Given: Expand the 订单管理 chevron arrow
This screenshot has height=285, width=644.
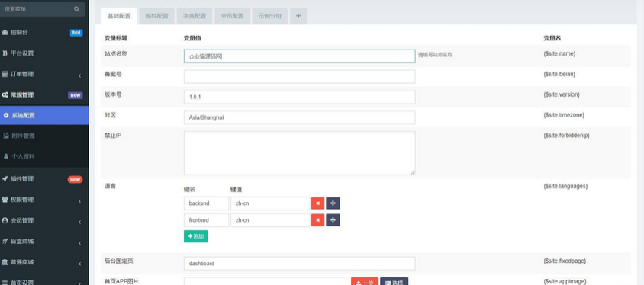Looking at the screenshot, I should [79, 75].
